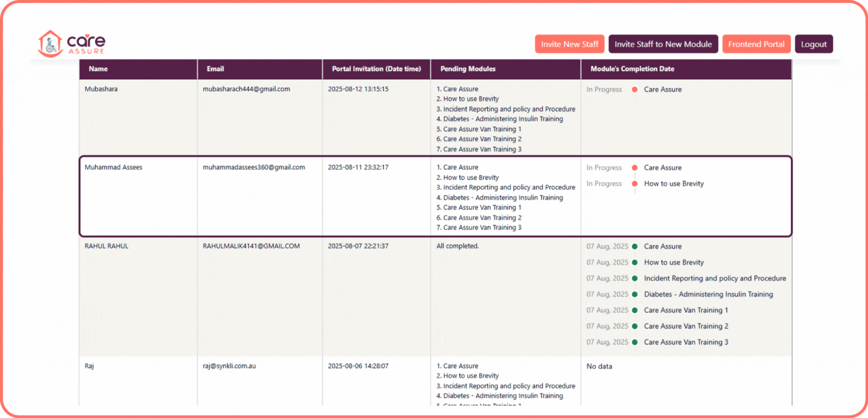Select the name Mubashara
868x418 pixels.
point(101,89)
